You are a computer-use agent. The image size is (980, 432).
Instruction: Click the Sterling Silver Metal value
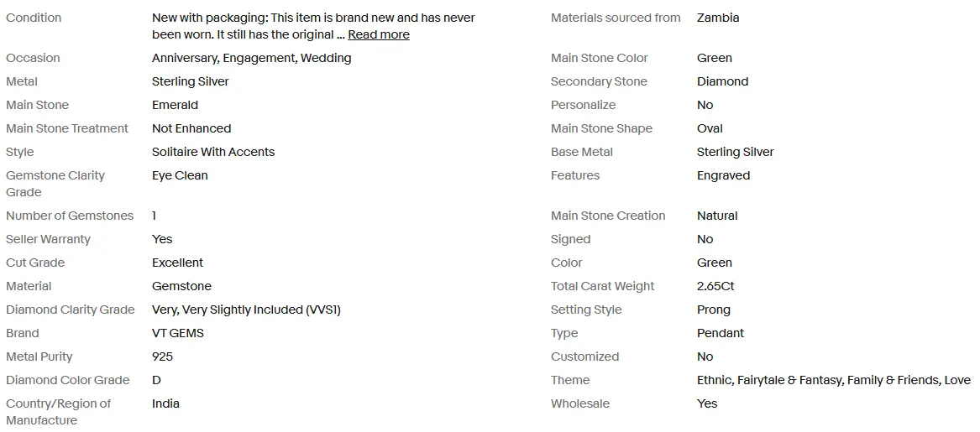(190, 81)
